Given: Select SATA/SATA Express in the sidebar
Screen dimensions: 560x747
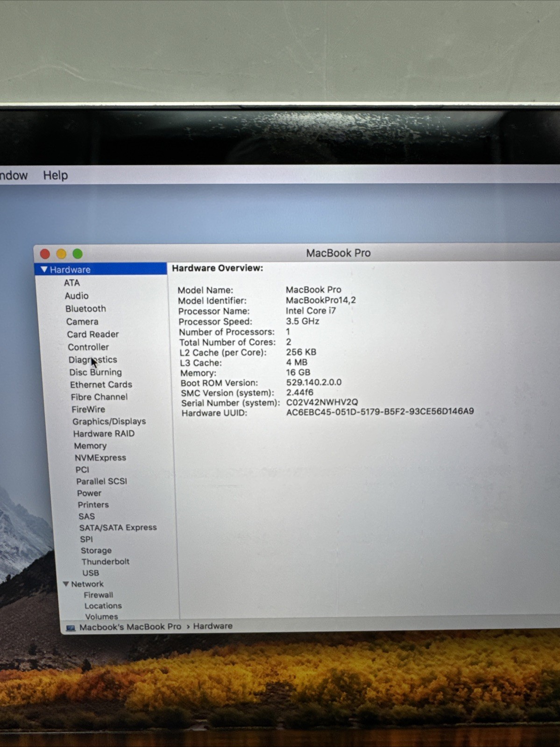Looking at the screenshot, I should pyautogui.click(x=118, y=527).
